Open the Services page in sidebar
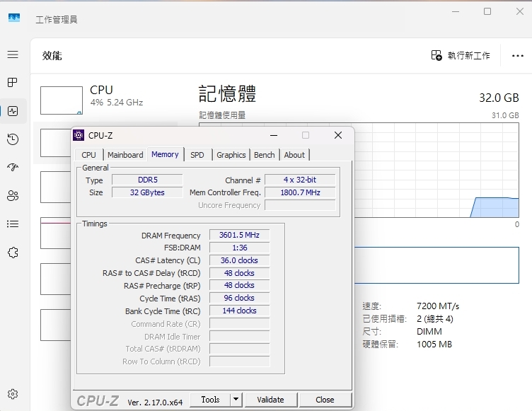This screenshot has width=532, height=411. pos(13,253)
